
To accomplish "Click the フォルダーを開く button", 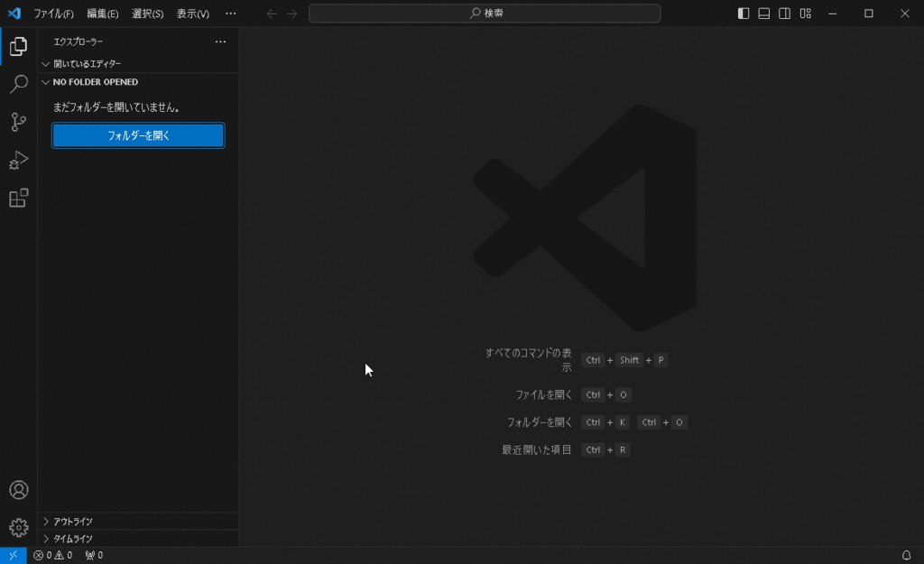I will click(x=137, y=135).
